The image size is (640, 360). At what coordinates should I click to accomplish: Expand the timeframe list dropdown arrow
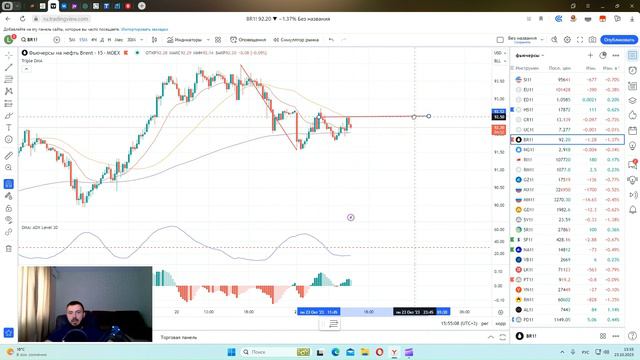click(x=142, y=40)
